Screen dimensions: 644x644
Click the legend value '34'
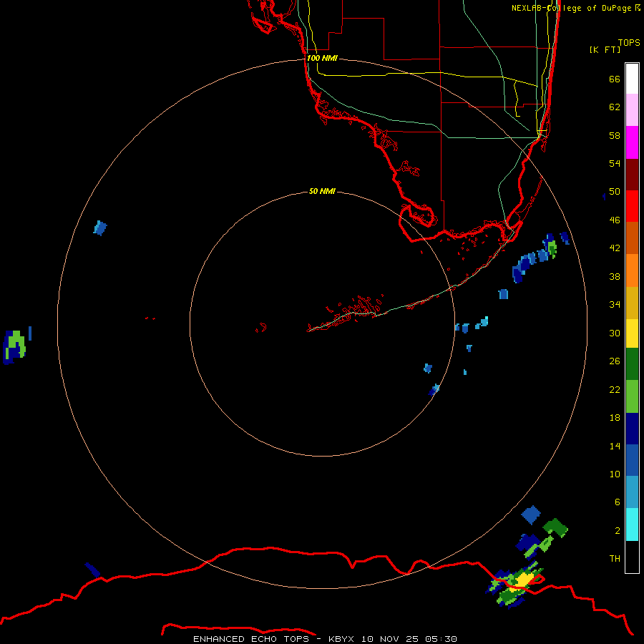[615, 304]
